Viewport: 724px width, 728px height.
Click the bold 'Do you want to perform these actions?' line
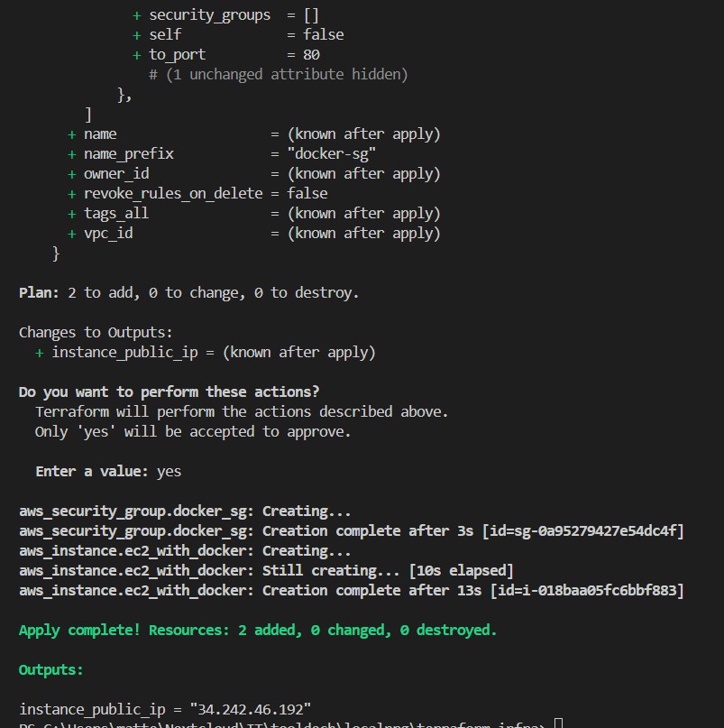169,392
